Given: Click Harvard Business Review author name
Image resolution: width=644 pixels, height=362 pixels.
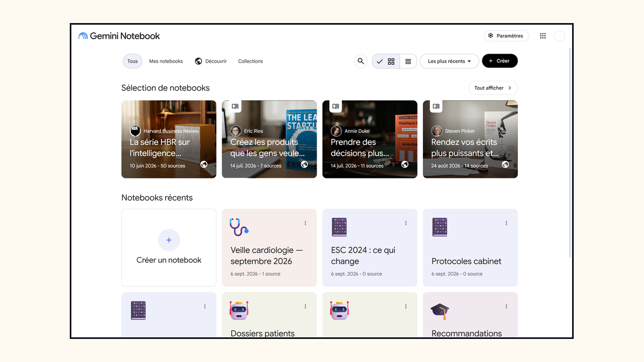Looking at the screenshot, I should (x=171, y=131).
